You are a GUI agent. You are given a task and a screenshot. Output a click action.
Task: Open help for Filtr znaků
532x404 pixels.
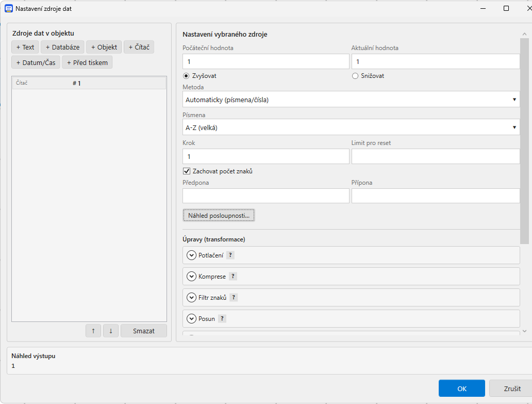click(x=234, y=297)
